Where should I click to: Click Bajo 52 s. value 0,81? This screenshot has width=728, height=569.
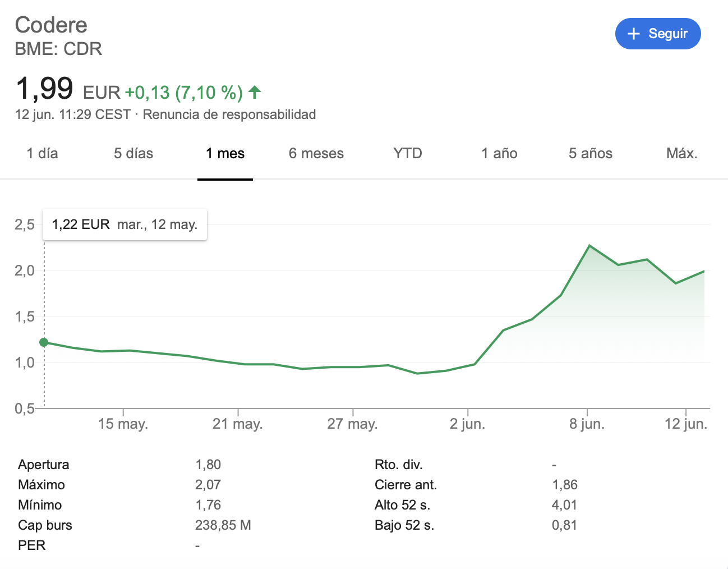pyautogui.click(x=565, y=525)
